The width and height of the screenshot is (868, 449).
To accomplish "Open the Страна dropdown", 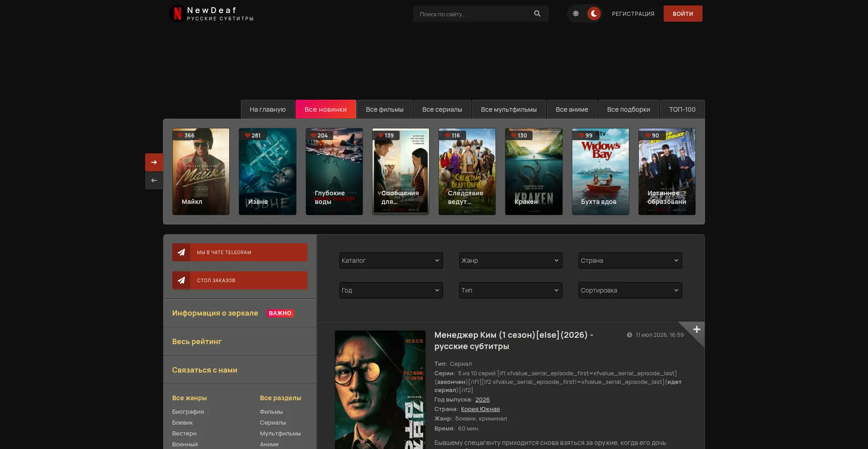I will 630,260.
